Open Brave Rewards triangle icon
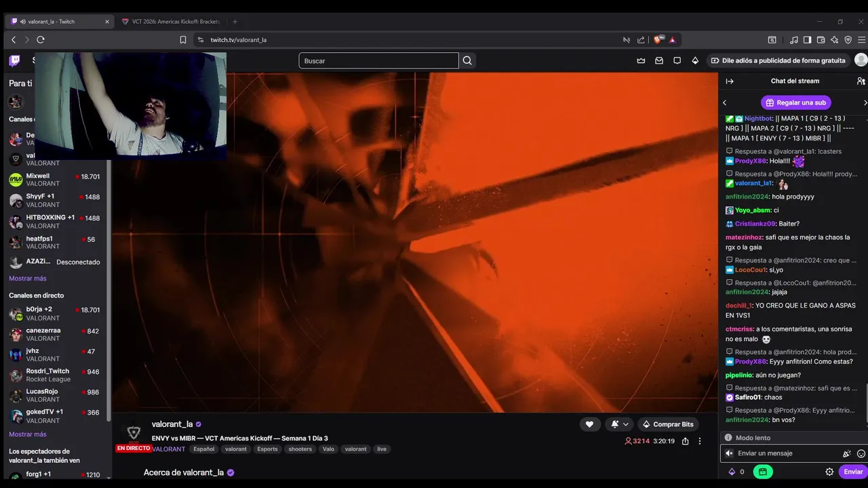This screenshot has height=488, width=868. point(673,40)
